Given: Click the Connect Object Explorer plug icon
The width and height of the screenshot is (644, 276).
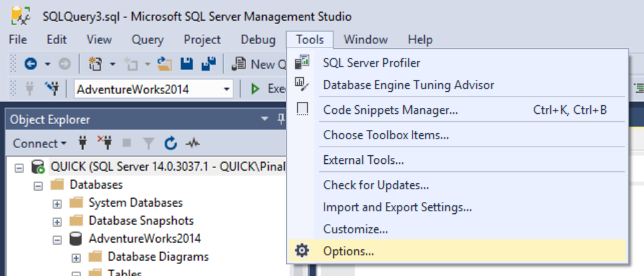Looking at the screenshot, I should click(x=83, y=143).
